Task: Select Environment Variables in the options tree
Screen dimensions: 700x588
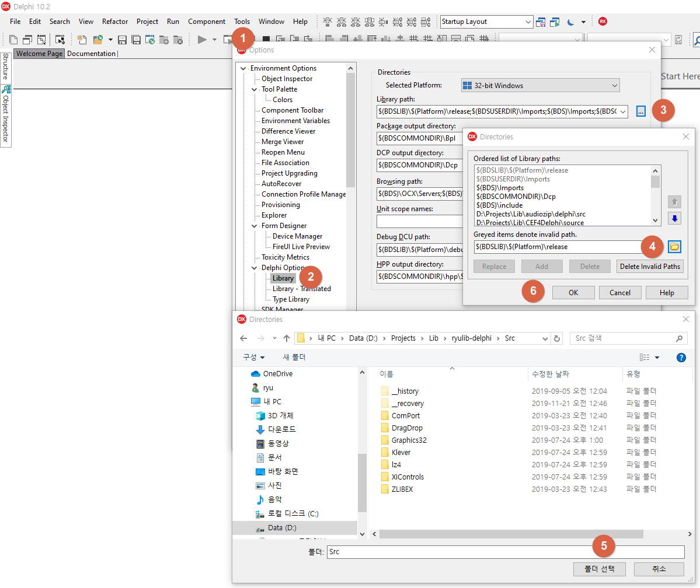Action: point(295,121)
